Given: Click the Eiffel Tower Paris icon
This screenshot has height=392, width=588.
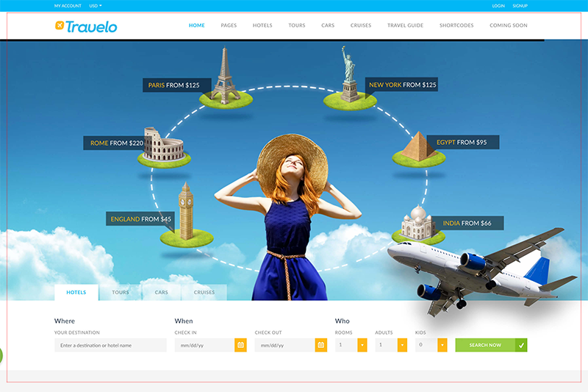Looking at the screenshot, I should click(x=226, y=75).
